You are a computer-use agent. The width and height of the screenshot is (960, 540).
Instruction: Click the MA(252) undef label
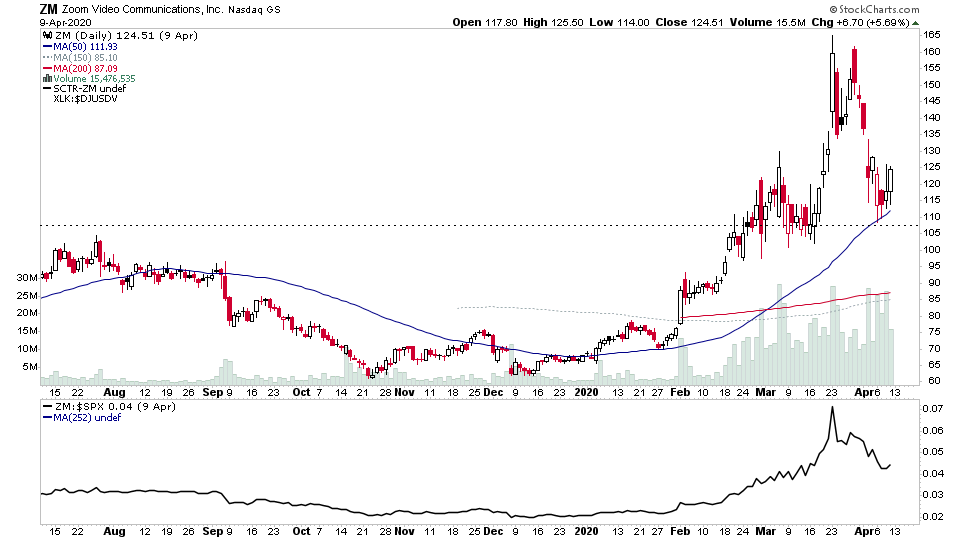pos(87,418)
